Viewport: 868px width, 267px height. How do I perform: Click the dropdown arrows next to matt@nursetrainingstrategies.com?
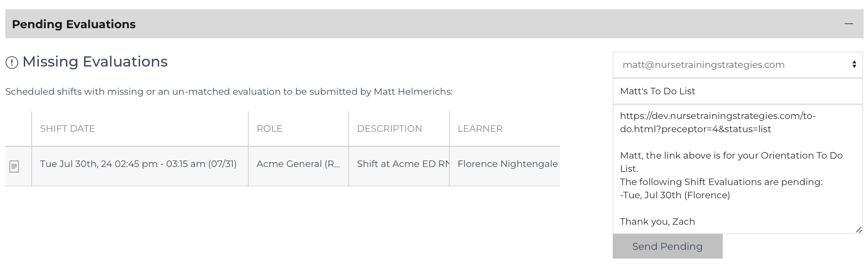(854, 65)
